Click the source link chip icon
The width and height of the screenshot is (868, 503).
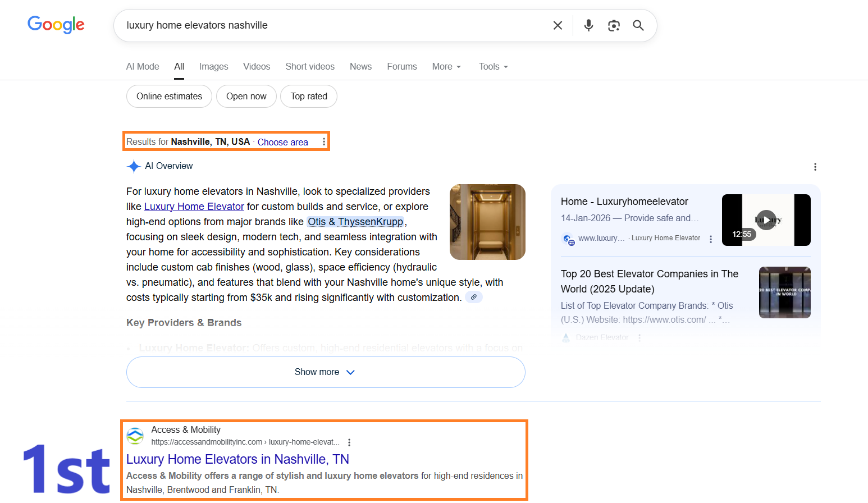[474, 298]
